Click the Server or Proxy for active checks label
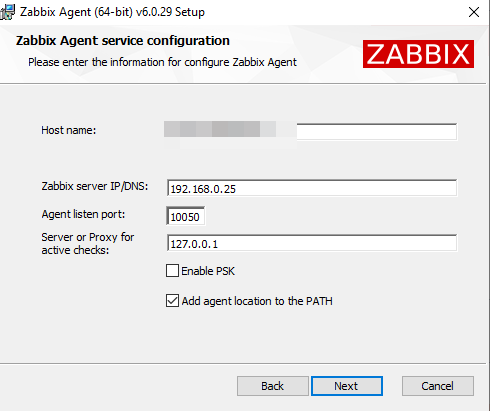Viewport: 491px width, 411px height. point(88,243)
